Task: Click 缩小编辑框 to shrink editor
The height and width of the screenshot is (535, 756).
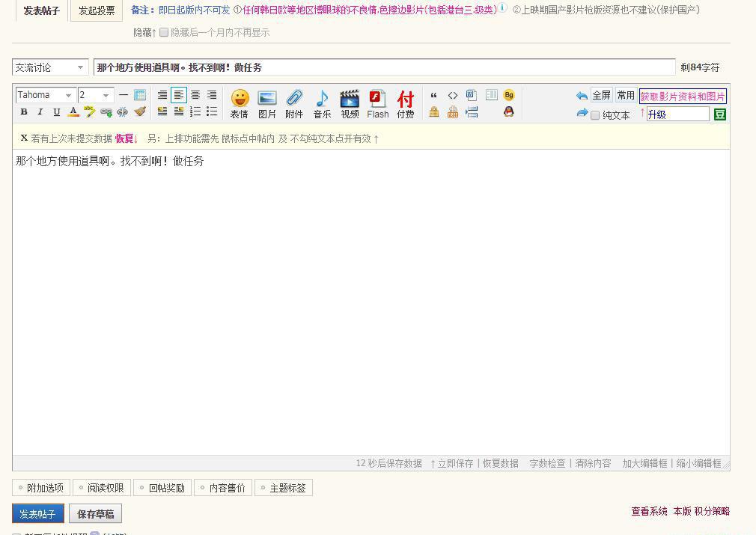Action: pyautogui.click(x=698, y=463)
